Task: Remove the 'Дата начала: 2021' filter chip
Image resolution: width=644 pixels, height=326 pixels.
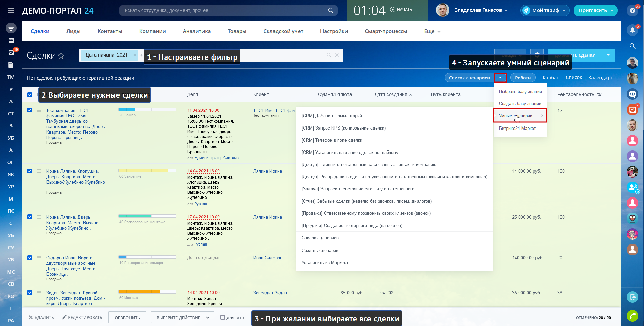Action: (x=135, y=55)
